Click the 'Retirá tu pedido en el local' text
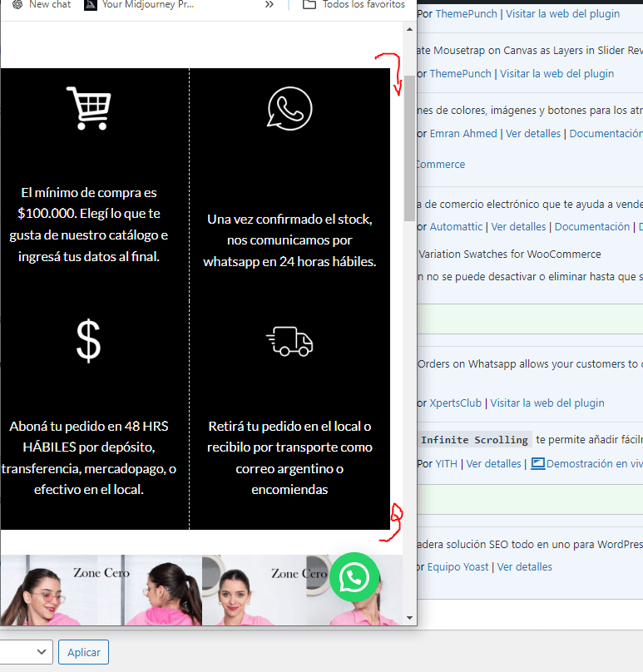 (289, 457)
